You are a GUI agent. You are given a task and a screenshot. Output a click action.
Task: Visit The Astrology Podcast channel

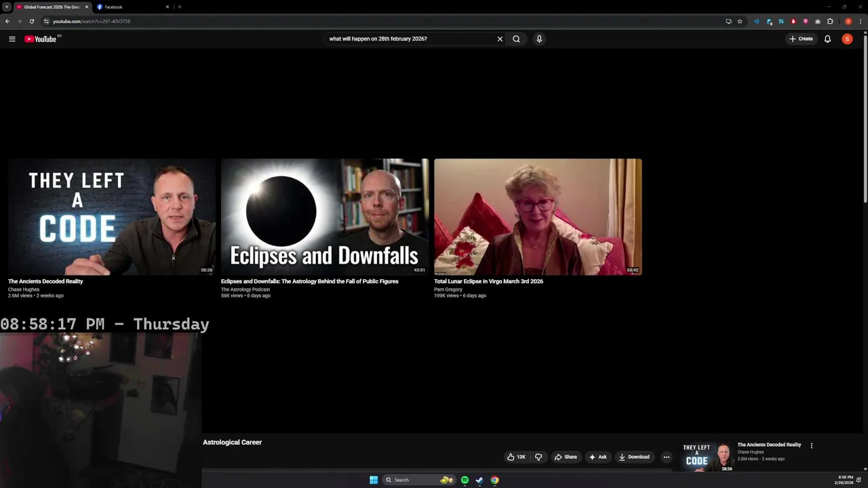tap(245, 289)
